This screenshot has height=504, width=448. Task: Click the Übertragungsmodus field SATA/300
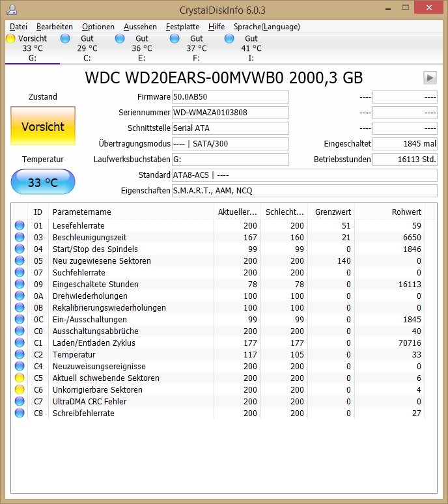231,144
